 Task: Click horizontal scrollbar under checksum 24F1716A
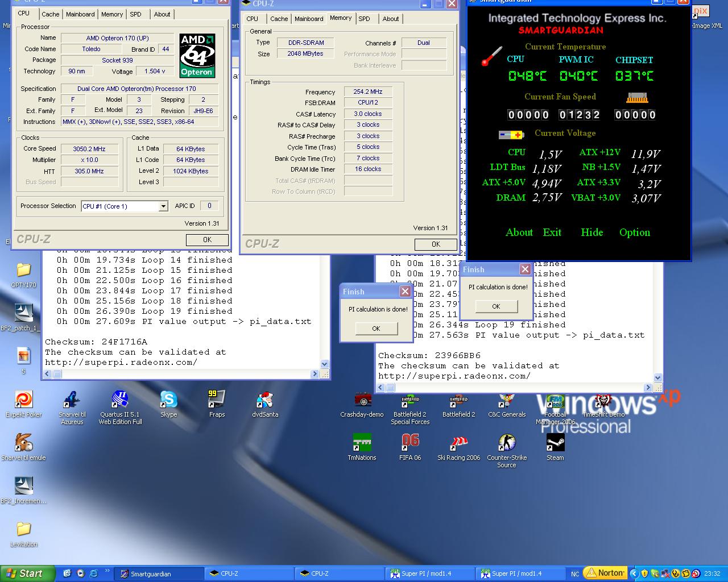(182, 374)
